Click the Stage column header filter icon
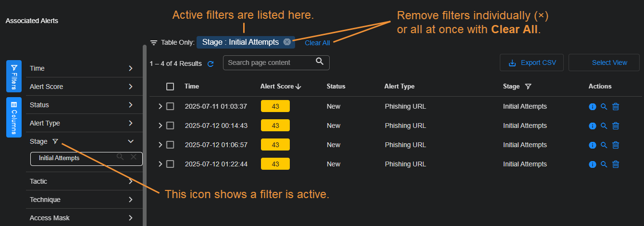The image size is (644, 226). [528, 87]
